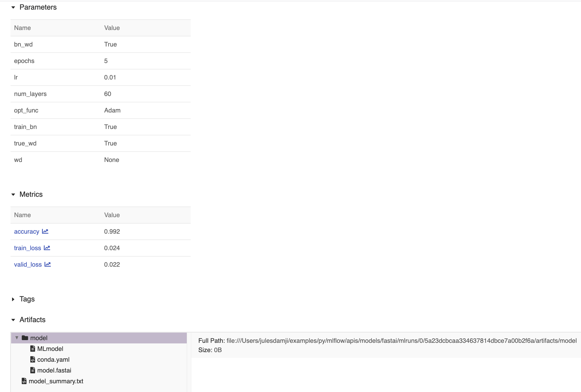Click the MLmodel file icon
Viewport: 581px width, 392px height.
click(x=33, y=349)
